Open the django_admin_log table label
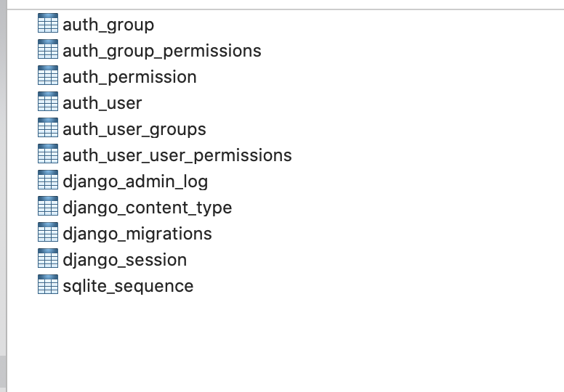The height and width of the screenshot is (392, 564). (x=135, y=181)
